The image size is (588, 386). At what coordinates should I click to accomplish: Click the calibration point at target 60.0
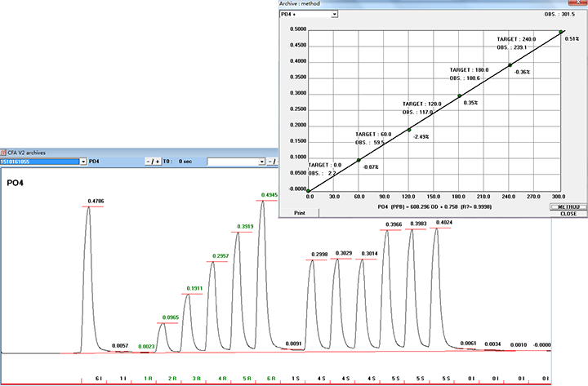(359, 159)
